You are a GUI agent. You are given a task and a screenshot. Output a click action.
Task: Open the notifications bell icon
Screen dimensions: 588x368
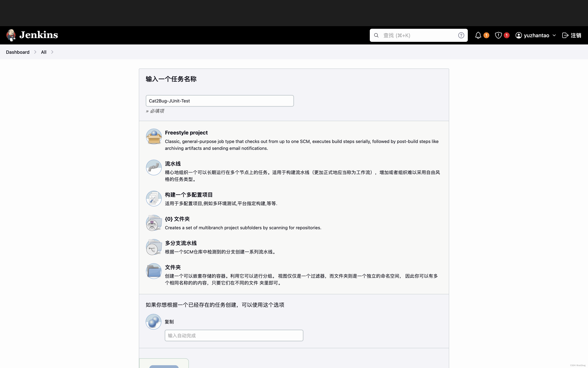[478, 35]
